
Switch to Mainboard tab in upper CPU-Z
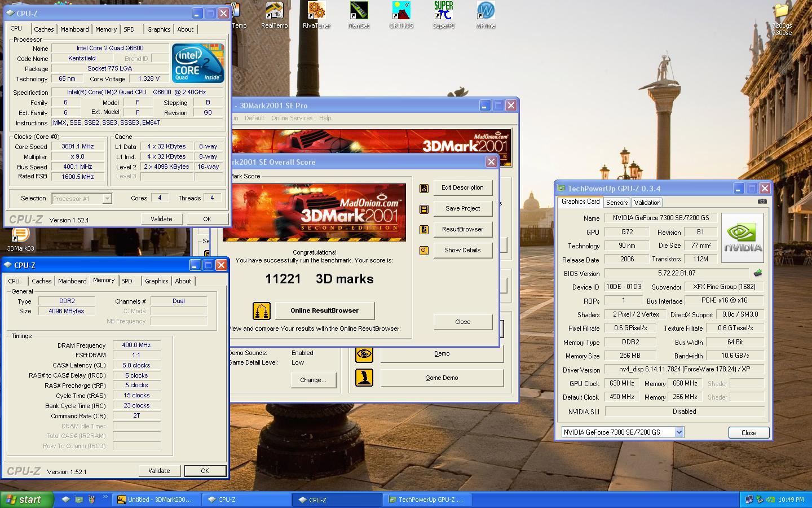pyautogui.click(x=74, y=29)
